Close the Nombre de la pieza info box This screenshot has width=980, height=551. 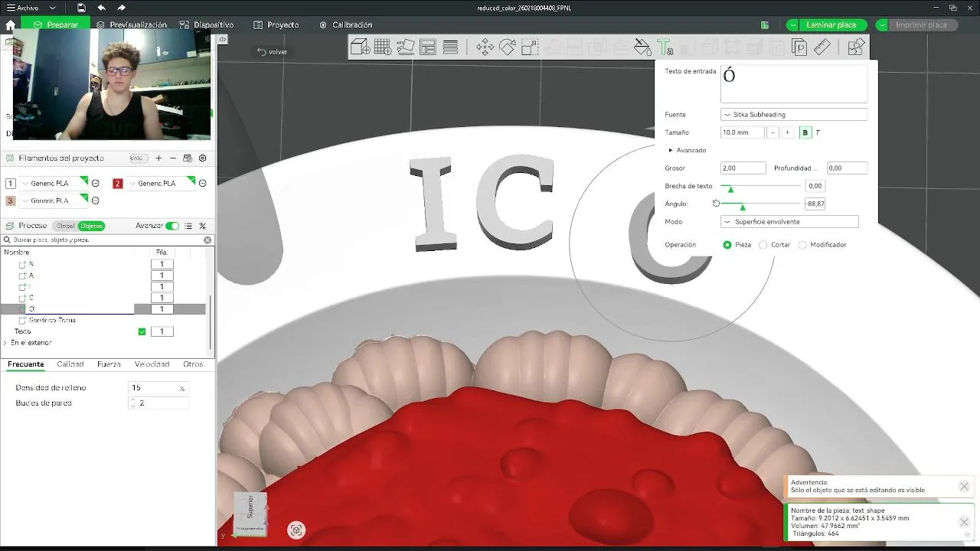tap(964, 522)
